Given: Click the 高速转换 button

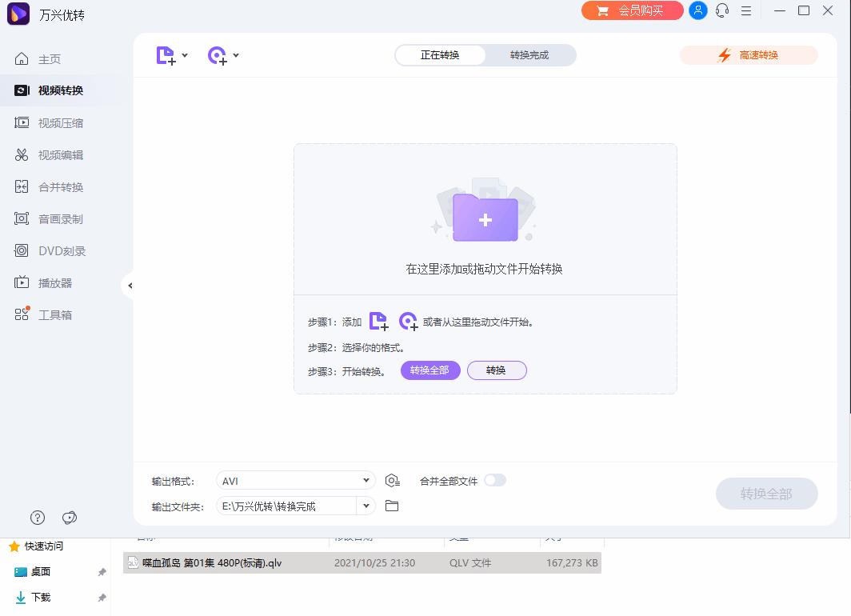Looking at the screenshot, I should pos(749,55).
